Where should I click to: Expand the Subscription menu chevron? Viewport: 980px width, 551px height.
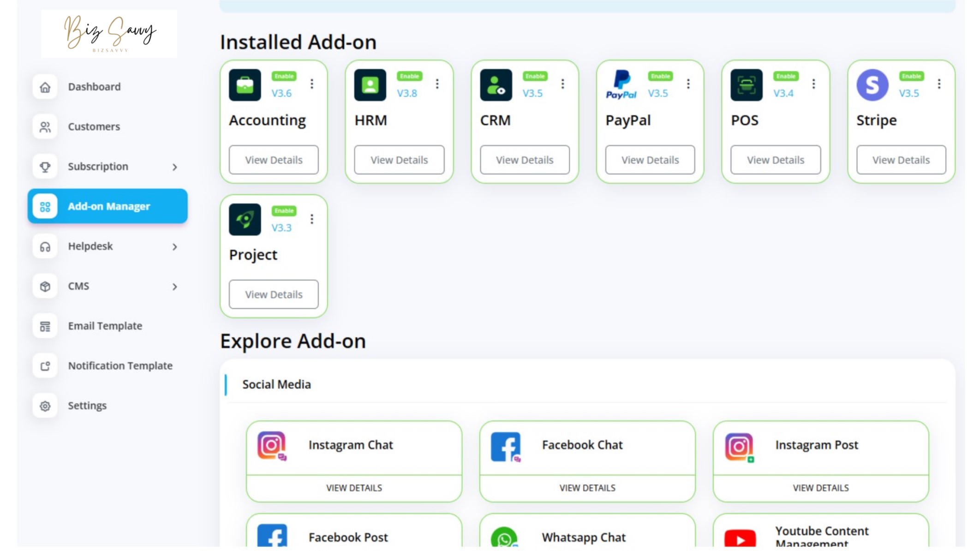[175, 167]
